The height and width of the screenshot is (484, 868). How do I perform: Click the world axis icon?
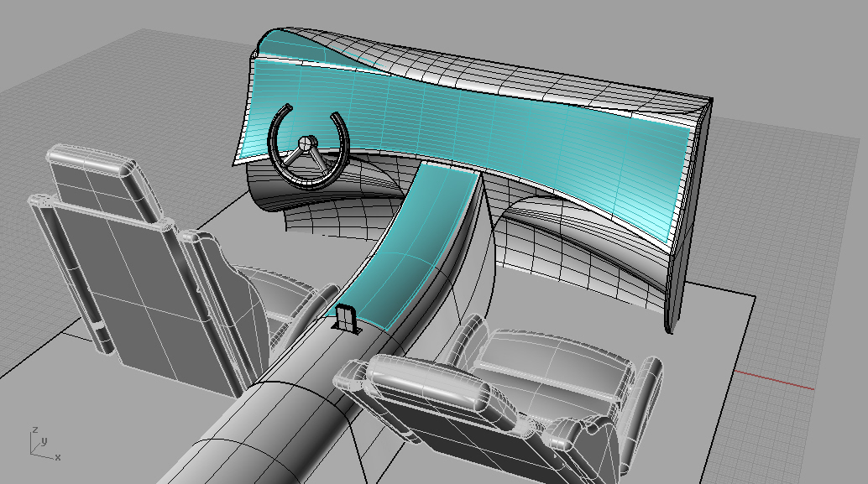(x=44, y=445)
